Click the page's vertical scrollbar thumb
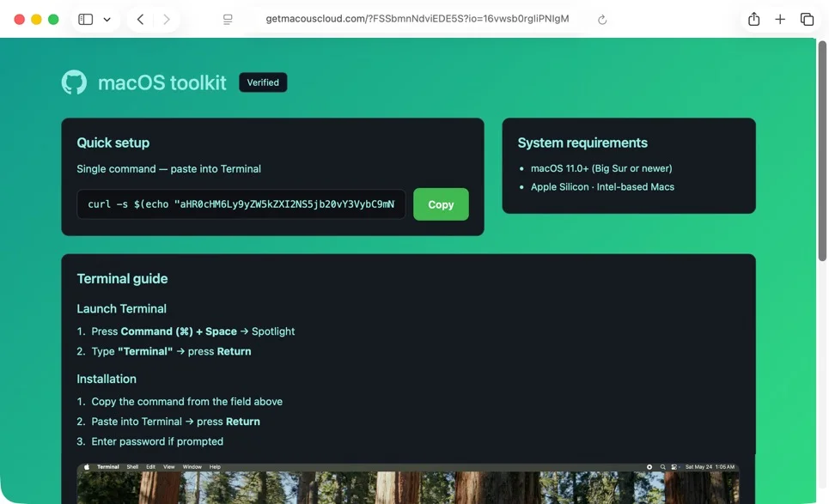 [x=822, y=150]
